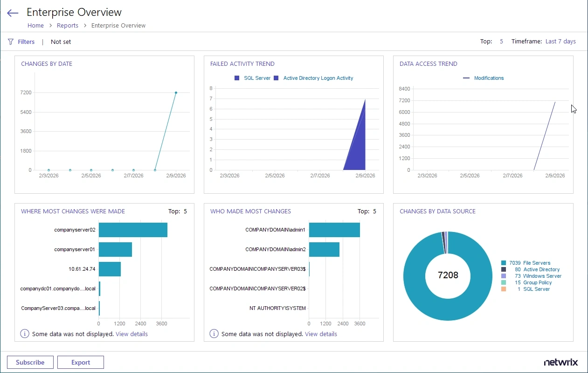Change the Top 5 value in header
Image resolution: width=588 pixels, height=373 pixels.
coord(501,42)
